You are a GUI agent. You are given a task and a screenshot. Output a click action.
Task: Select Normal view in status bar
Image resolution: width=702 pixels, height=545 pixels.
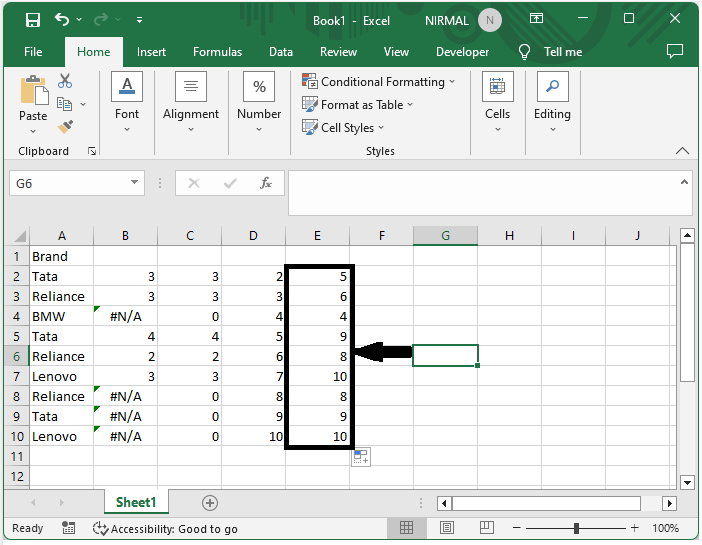407,528
